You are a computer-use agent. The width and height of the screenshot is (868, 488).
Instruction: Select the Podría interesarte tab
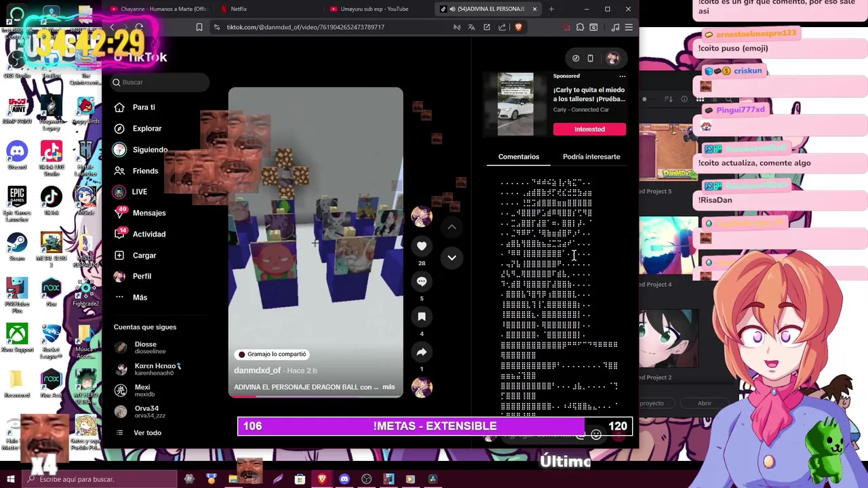(591, 157)
